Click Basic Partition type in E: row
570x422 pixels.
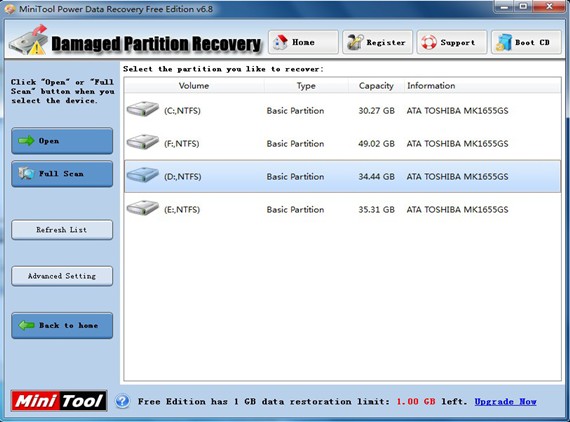295,210
